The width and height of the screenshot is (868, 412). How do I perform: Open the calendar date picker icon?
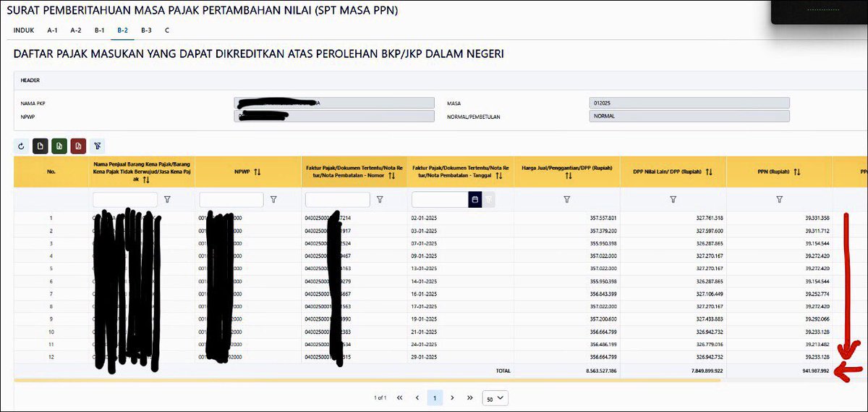click(475, 199)
